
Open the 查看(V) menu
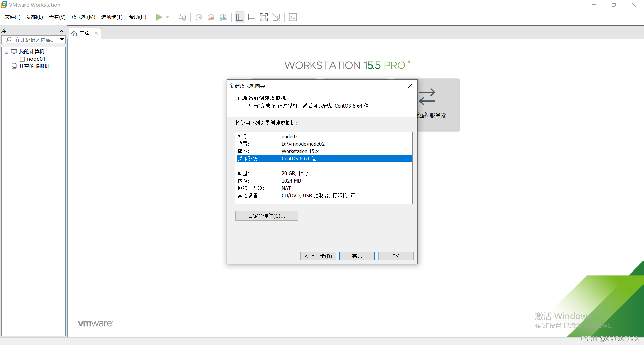point(57,17)
